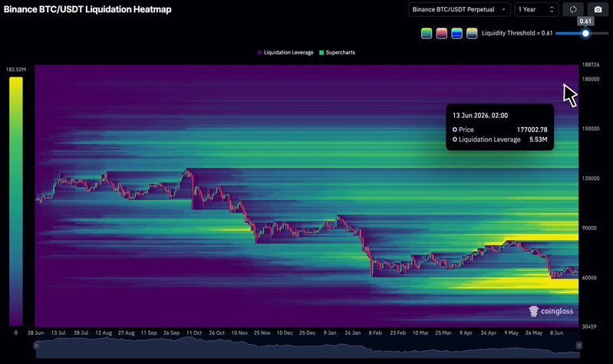613x364 pixels.
Task: Click the 9 Jan date axis label
Action: pyautogui.click(x=330, y=333)
